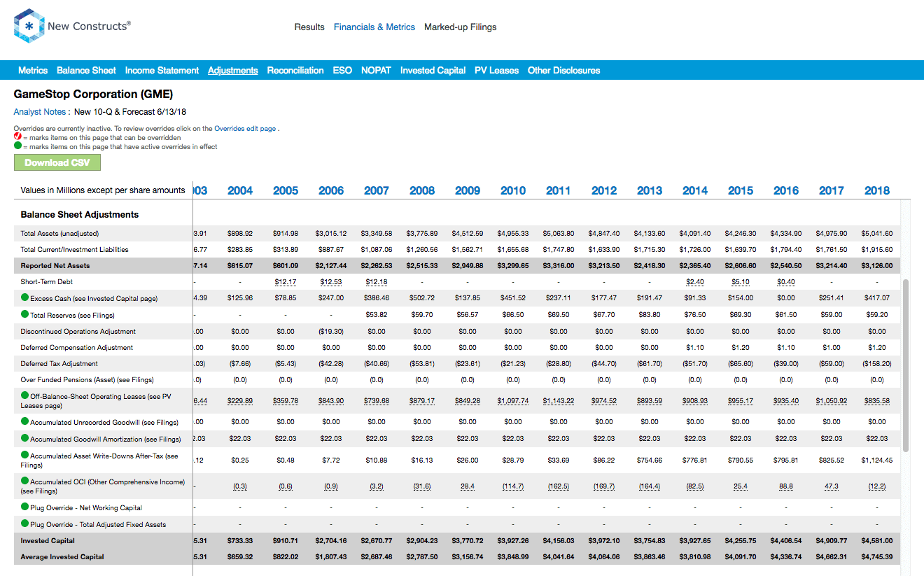Open 2017 Accumulated OCI value 47.3
Image resolution: width=924 pixels, height=576 pixels.
pyautogui.click(x=832, y=486)
